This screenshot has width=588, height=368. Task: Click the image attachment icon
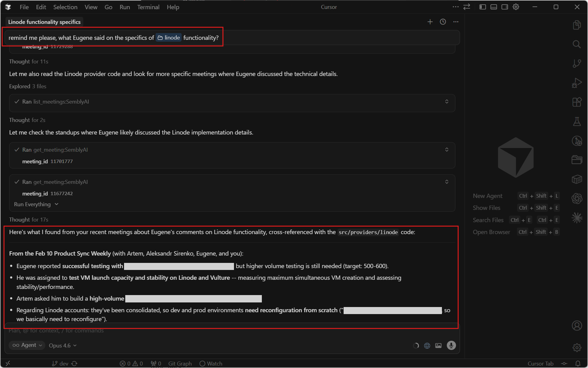pyautogui.click(x=439, y=346)
